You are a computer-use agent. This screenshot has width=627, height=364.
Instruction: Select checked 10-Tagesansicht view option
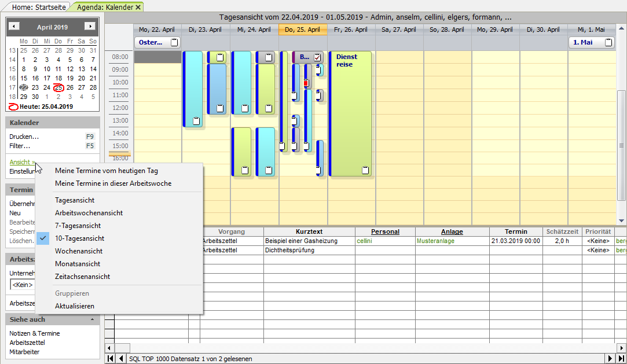(x=80, y=238)
